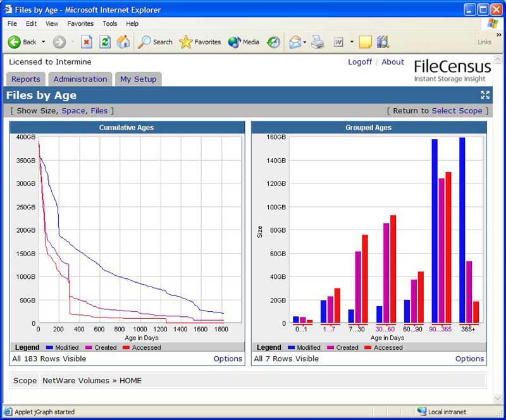Click the 1...7 age group axis label
Screen dimensions: 506x420
[x=329, y=329]
